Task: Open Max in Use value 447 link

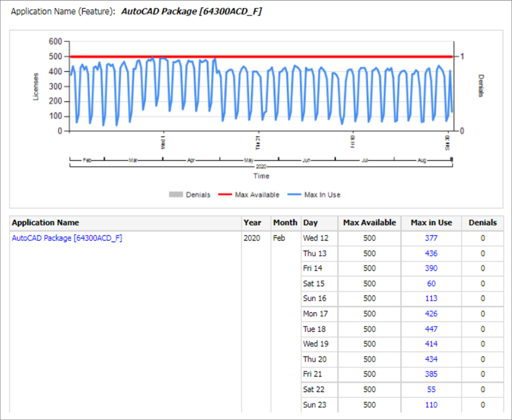Action: coord(431,329)
